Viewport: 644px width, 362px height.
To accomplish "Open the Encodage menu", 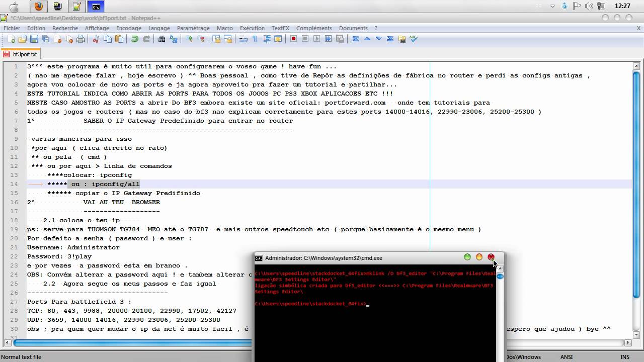I will pyautogui.click(x=128, y=28).
